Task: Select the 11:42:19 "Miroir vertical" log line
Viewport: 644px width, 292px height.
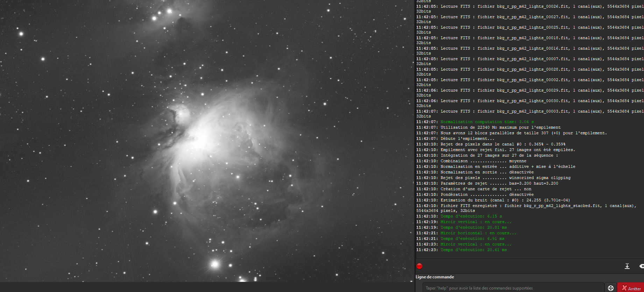Action: click(464, 222)
